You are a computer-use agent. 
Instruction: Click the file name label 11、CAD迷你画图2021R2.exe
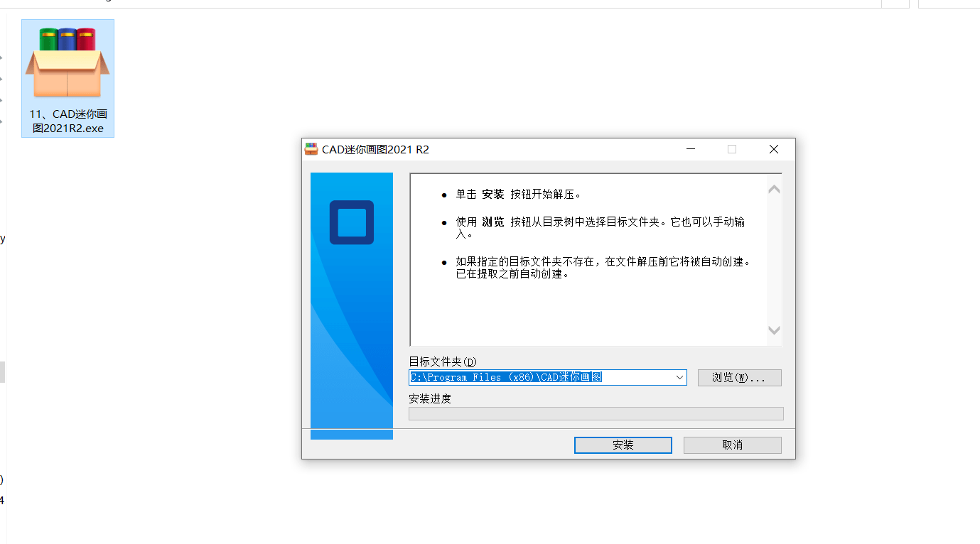[68, 121]
